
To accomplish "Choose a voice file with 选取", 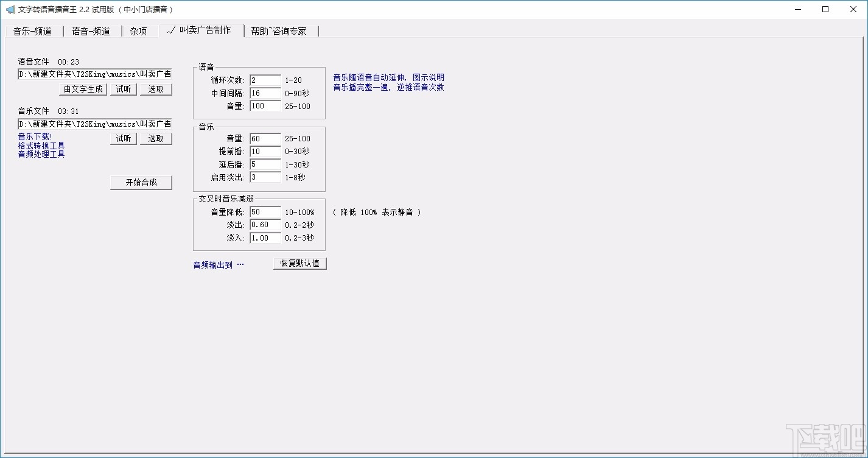I will (x=156, y=89).
